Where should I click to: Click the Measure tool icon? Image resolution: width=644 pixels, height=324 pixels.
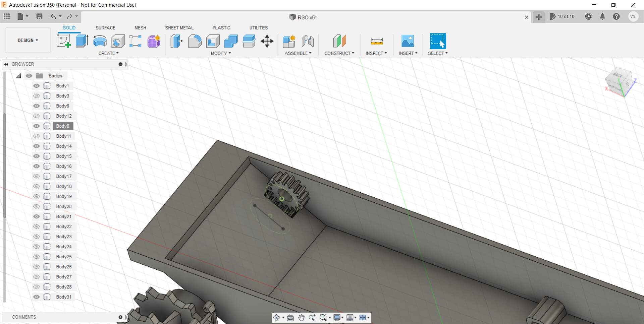377,41
